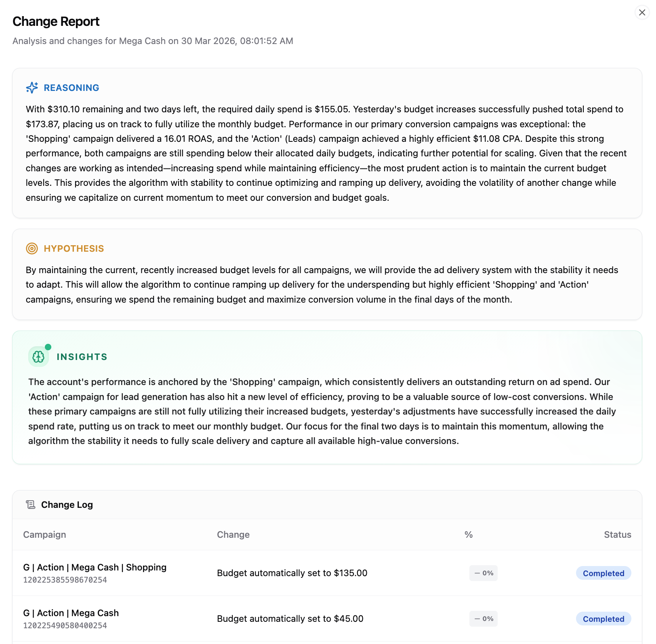The height and width of the screenshot is (644, 656).
Task: Click the Status column header
Action: click(x=617, y=535)
